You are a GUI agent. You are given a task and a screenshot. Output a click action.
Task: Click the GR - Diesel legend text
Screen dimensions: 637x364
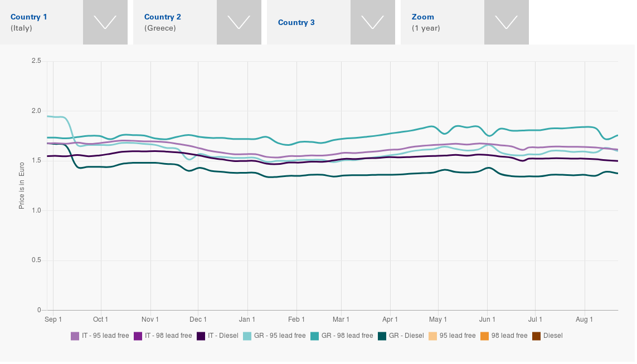[x=406, y=336]
